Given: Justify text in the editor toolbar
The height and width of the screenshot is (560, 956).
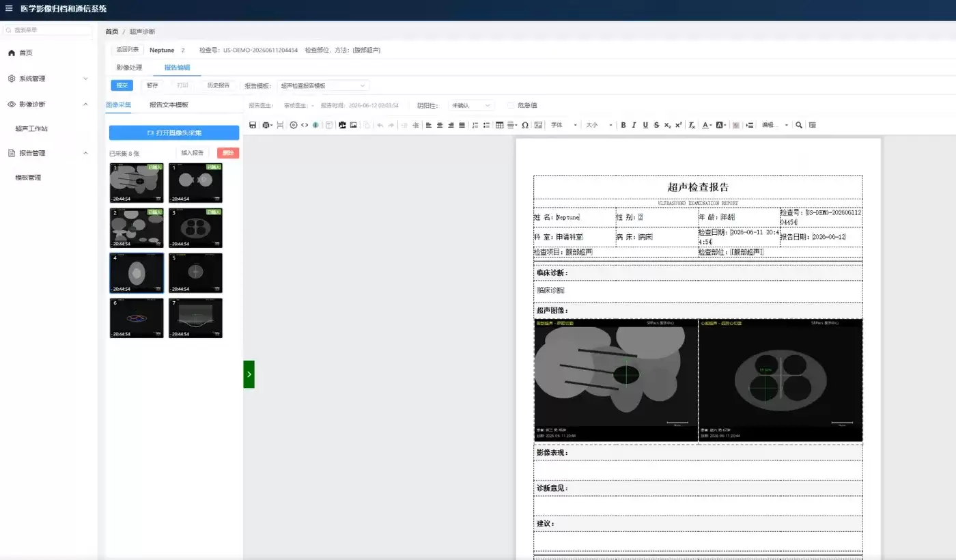Looking at the screenshot, I should [462, 125].
